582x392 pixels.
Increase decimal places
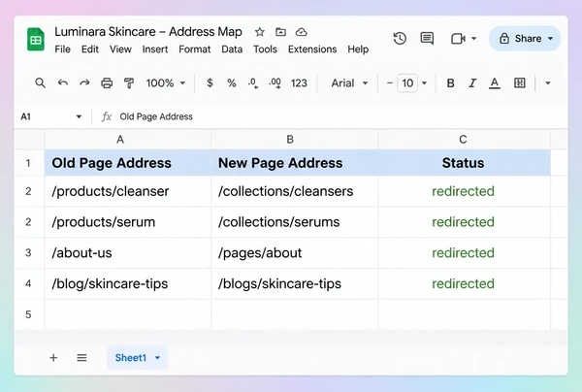(275, 83)
